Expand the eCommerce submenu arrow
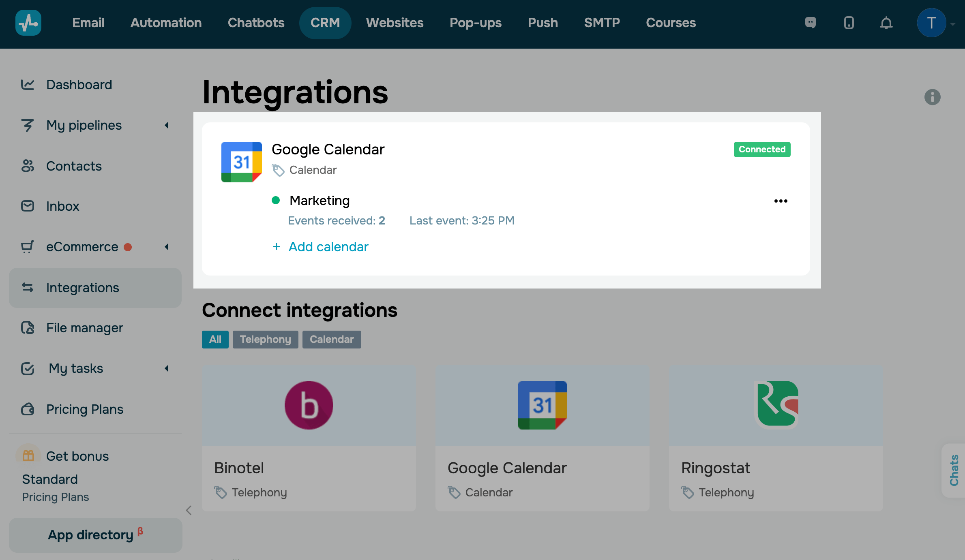Screen dimensions: 965x560 (x=166, y=247)
